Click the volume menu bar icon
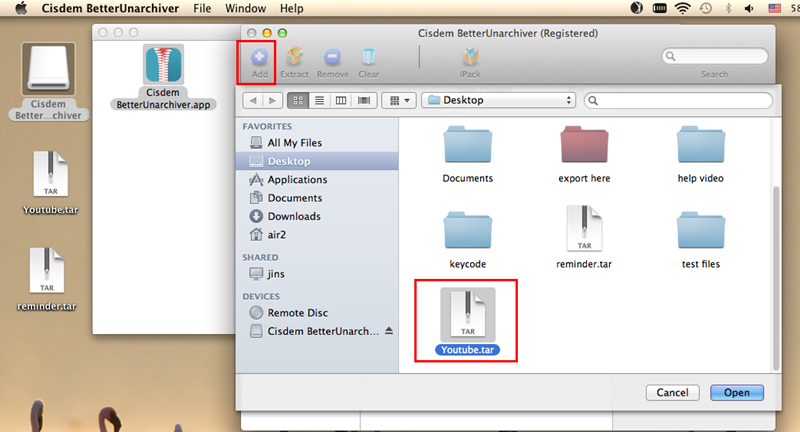This screenshot has height=432, width=800. coord(749,8)
